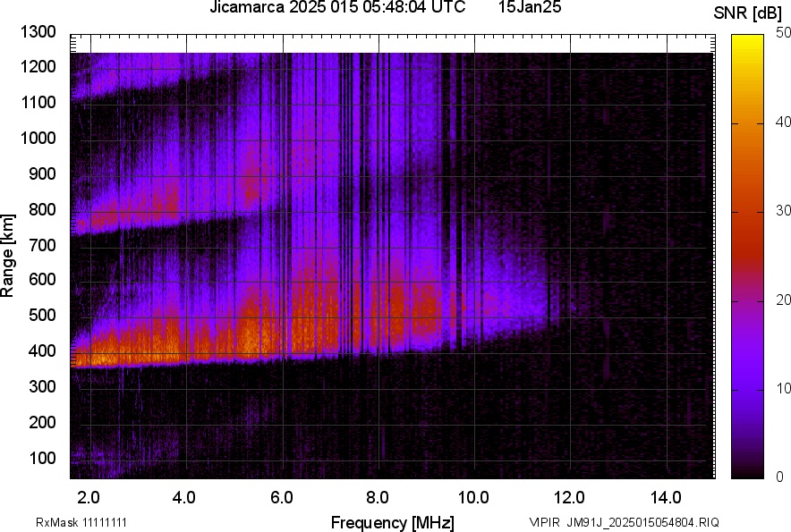Click the 800 range tick label
The image size is (791, 532).
pyautogui.click(x=42, y=210)
